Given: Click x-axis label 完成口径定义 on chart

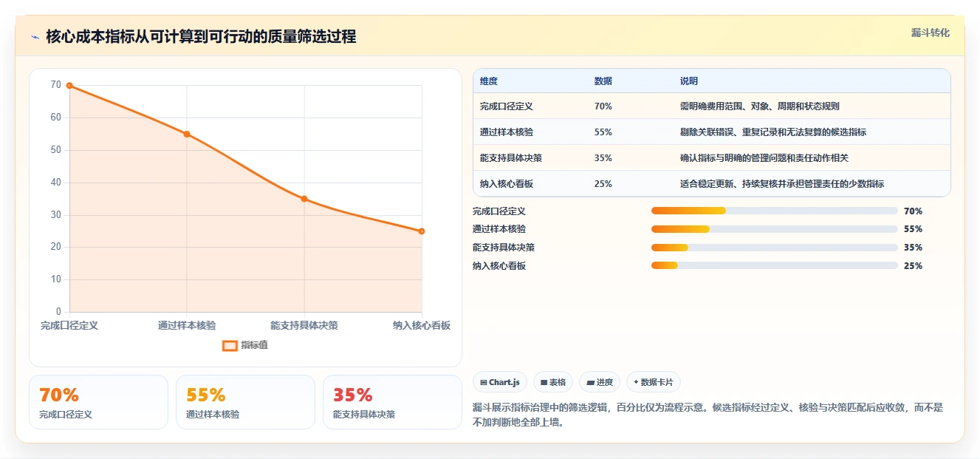Looking at the screenshot, I should 69,325.
